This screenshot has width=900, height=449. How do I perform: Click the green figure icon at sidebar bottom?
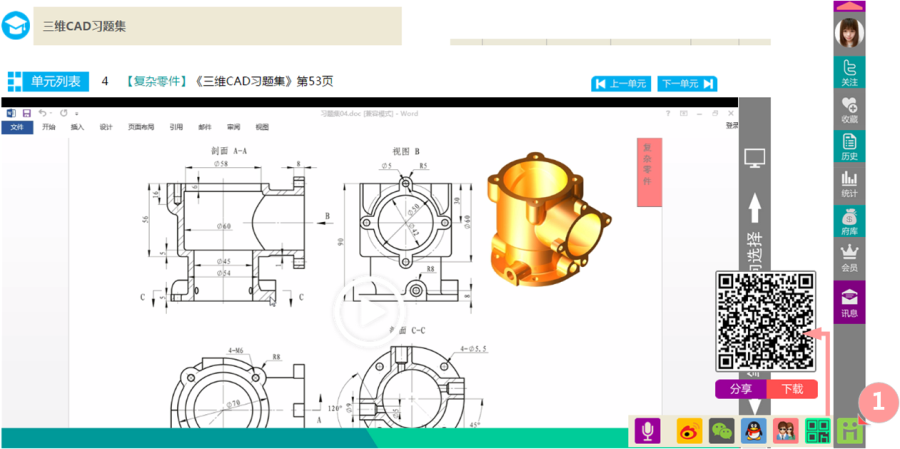tap(850, 431)
